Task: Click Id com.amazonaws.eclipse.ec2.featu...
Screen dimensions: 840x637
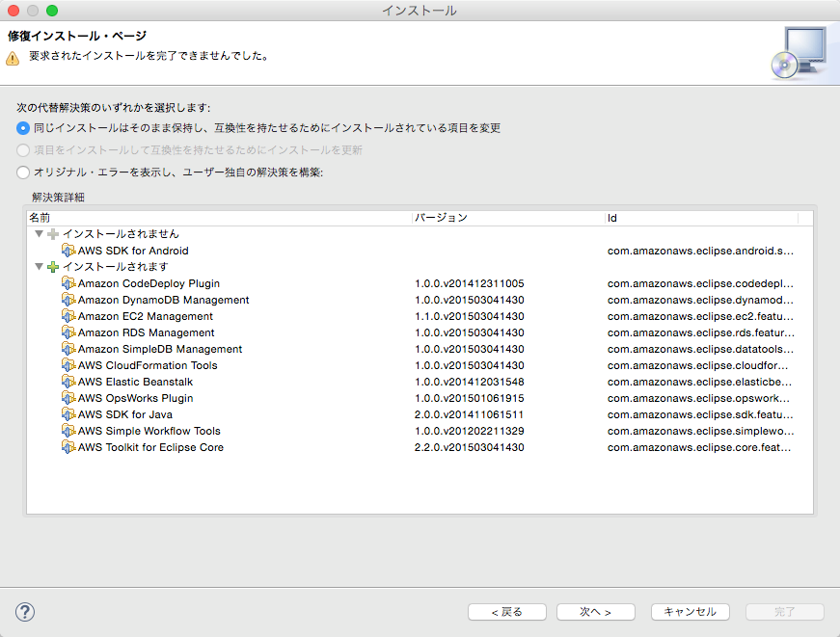Action: 701,316
